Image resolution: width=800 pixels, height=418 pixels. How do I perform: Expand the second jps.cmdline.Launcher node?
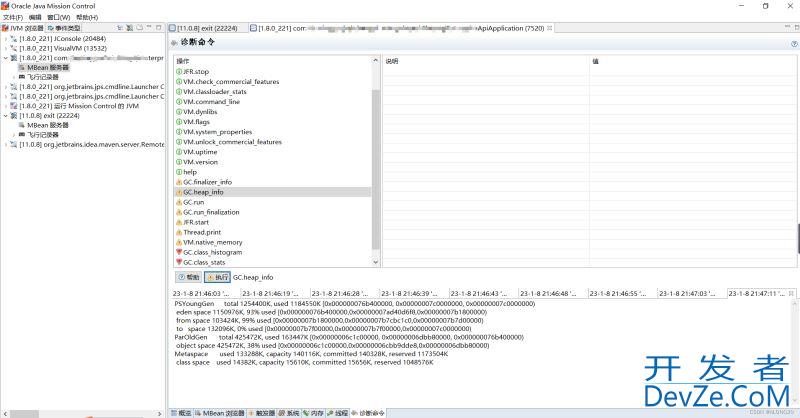coord(6,96)
